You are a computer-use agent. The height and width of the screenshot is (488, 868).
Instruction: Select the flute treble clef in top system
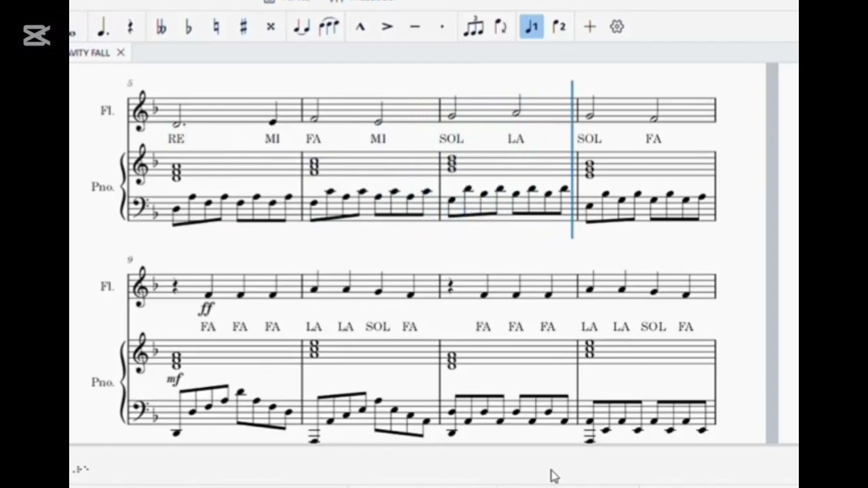141,111
